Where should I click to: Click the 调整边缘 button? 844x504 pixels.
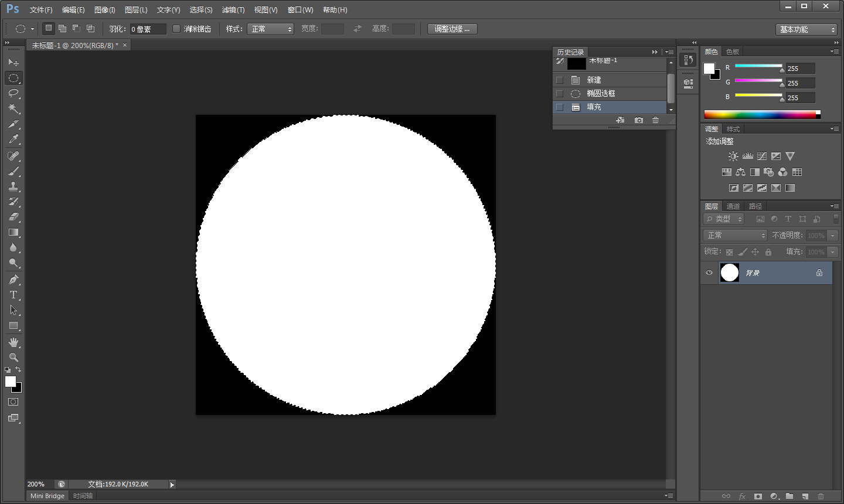[452, 29]
